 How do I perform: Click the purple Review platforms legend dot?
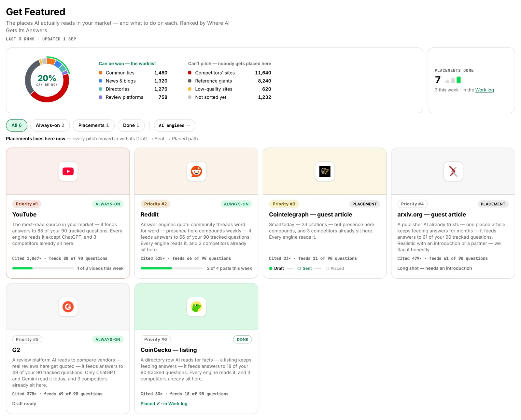pyautogui.click(x=101, y=97)
